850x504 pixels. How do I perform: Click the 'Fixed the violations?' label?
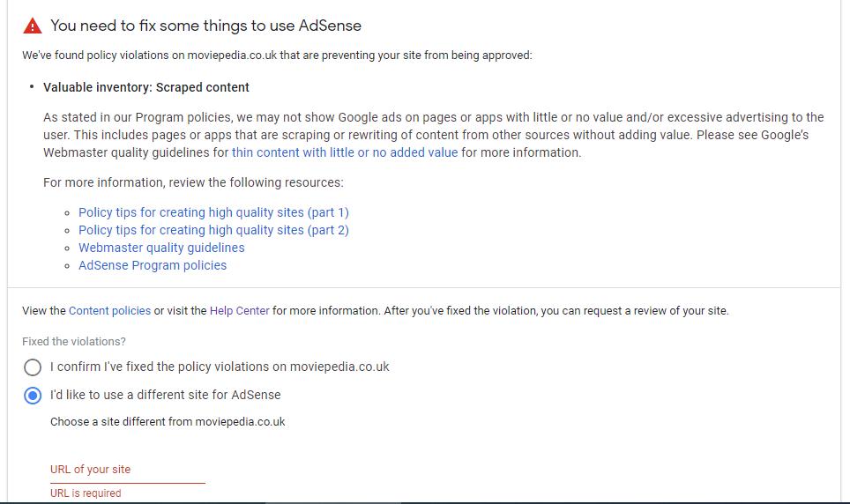tap(74, 342)
